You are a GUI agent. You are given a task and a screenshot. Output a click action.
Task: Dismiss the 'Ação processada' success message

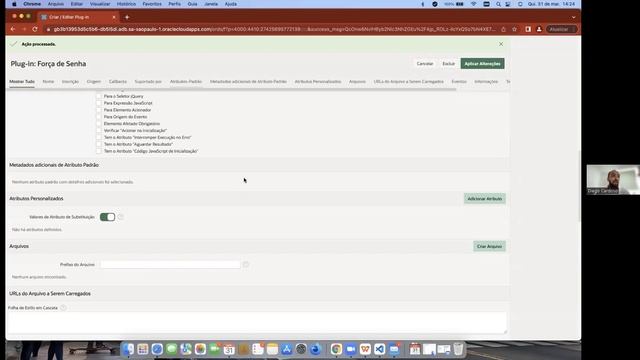[x=501, y=44]
